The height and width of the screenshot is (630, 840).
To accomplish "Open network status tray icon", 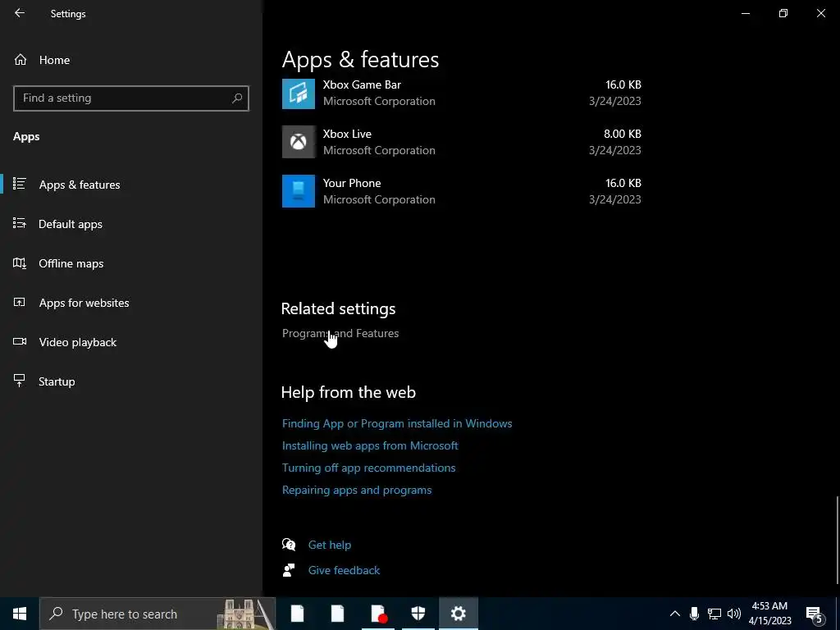I will [x=714, y=614].
